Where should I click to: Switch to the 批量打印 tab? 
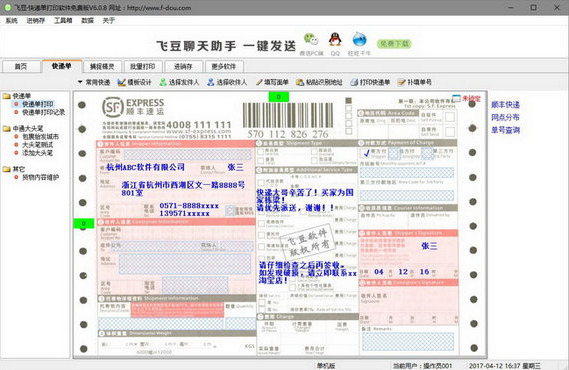pos(143,66)
